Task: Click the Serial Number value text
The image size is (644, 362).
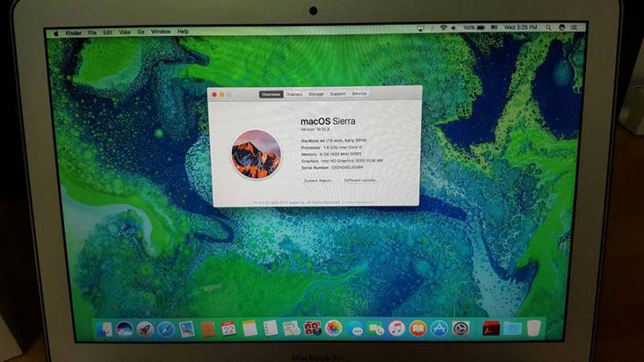Action: 347,167
